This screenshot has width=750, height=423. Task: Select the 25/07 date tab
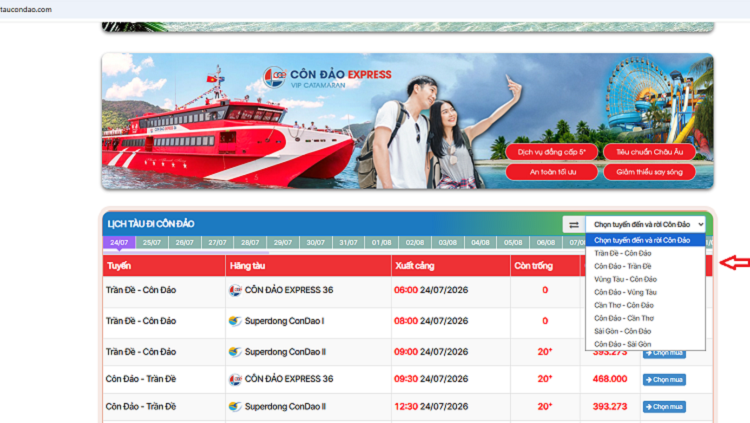pyautogui.click(x=152, y=243)
